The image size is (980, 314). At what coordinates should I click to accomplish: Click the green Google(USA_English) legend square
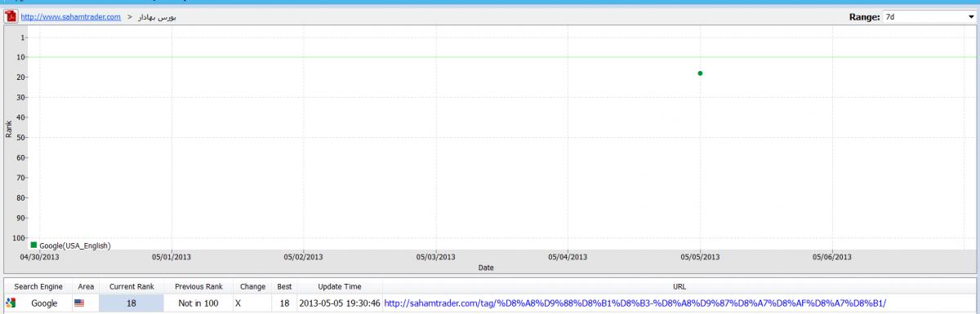pyautogui.click(x=33, y=245)
